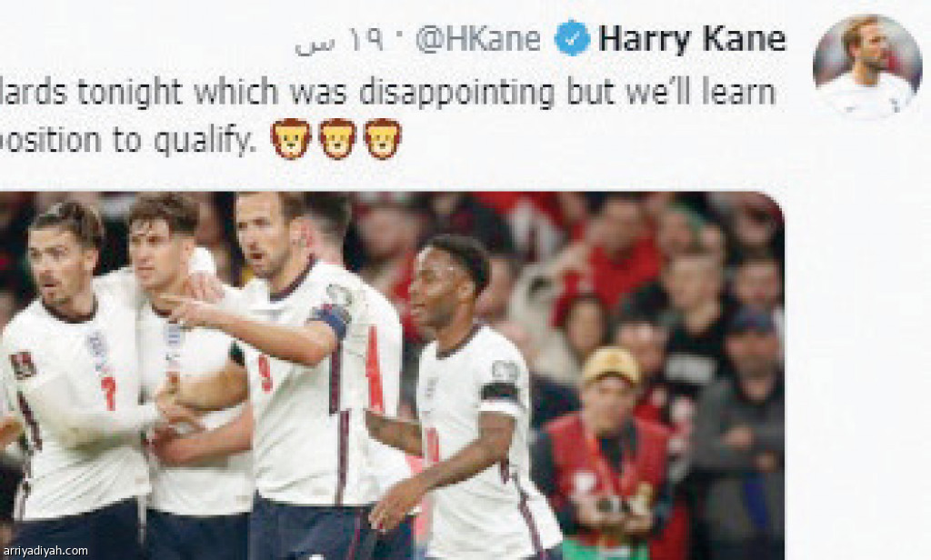This screenshot has width=931, height=560.
Task: Click the word "disappointing" in the tweet
Action: (456, 93)
